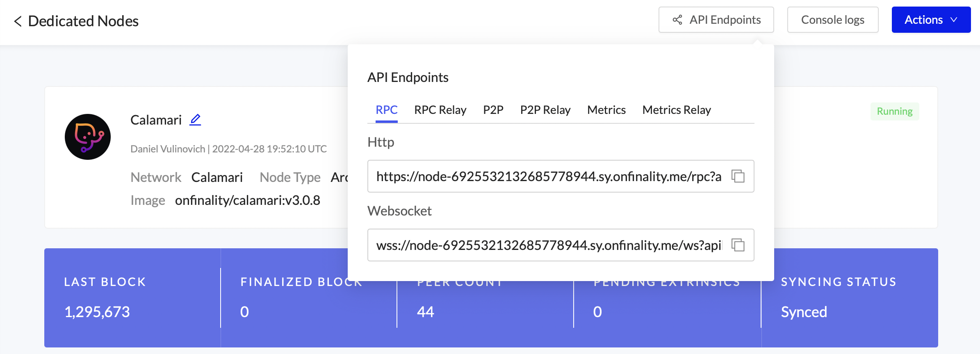Select the RPC tab
Image resolution: width=980 pixels, height=354 pixels.
coord(386,110)
